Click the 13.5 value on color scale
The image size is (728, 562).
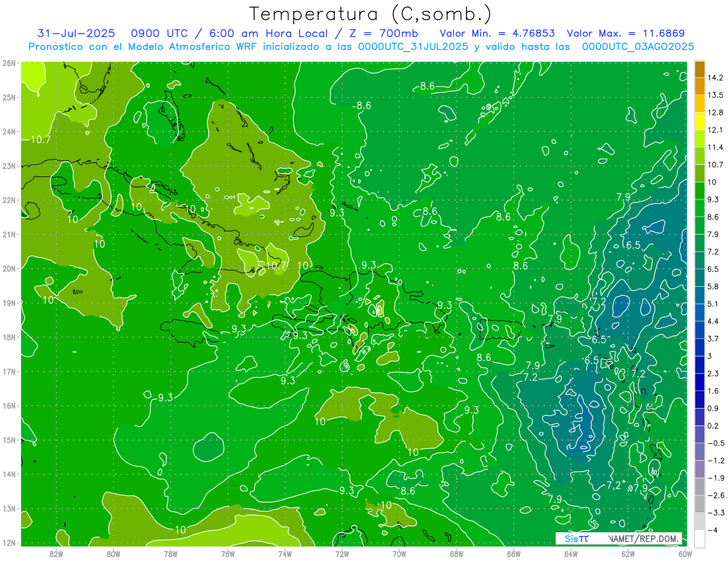715,95
